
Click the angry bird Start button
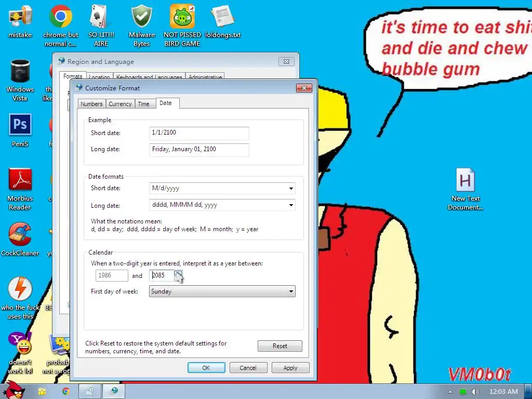14,390
